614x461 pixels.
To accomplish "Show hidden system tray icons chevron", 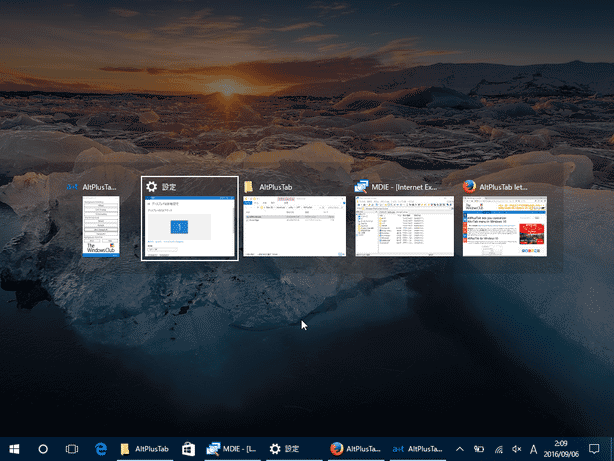I will pos(460,449).
